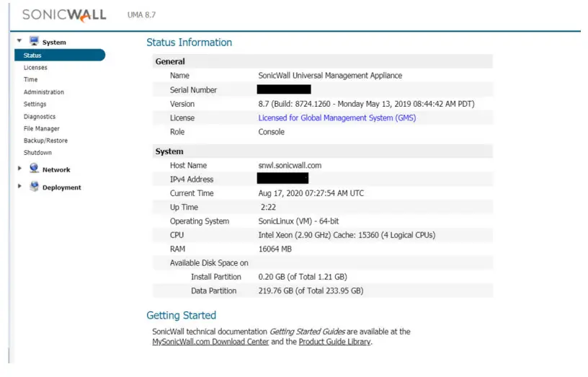Open the Diagnostics page

pos(40,117)
